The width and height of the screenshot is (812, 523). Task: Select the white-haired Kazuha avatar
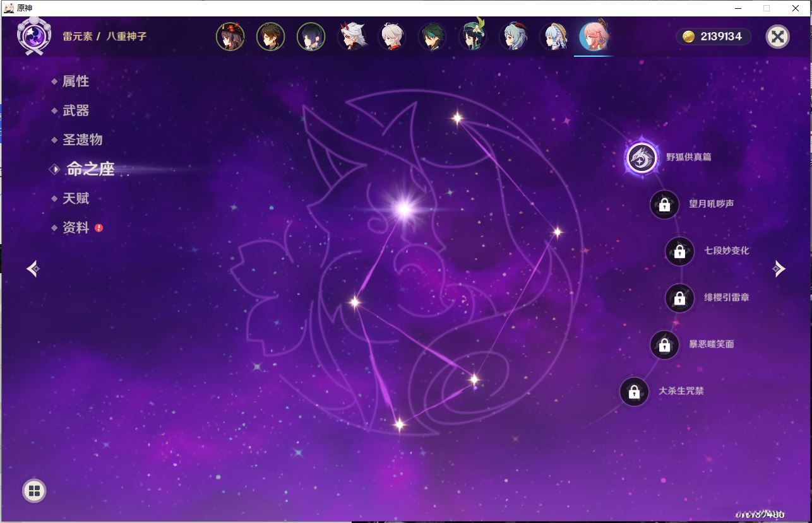[x=392, y=36]
